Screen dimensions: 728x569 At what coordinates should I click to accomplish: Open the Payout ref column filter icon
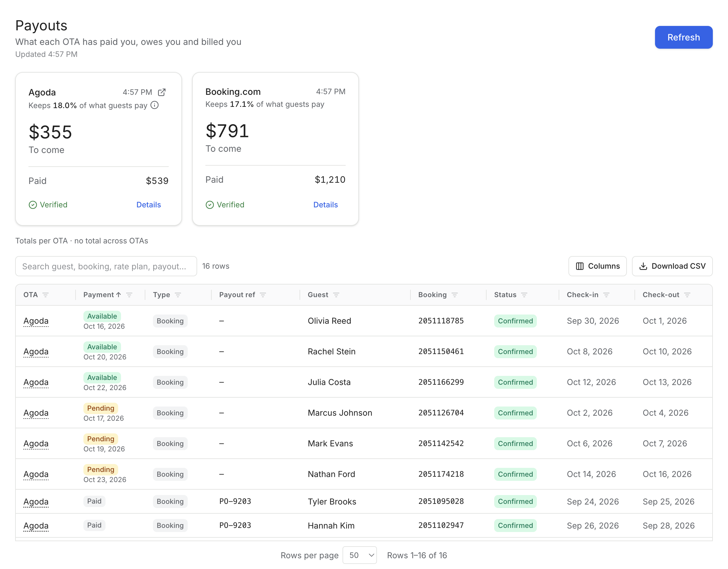[x=263, y=295]
